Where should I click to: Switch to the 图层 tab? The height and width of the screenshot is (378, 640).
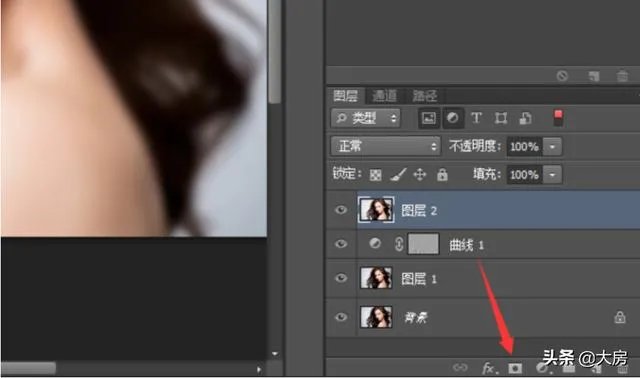point(345,96)
